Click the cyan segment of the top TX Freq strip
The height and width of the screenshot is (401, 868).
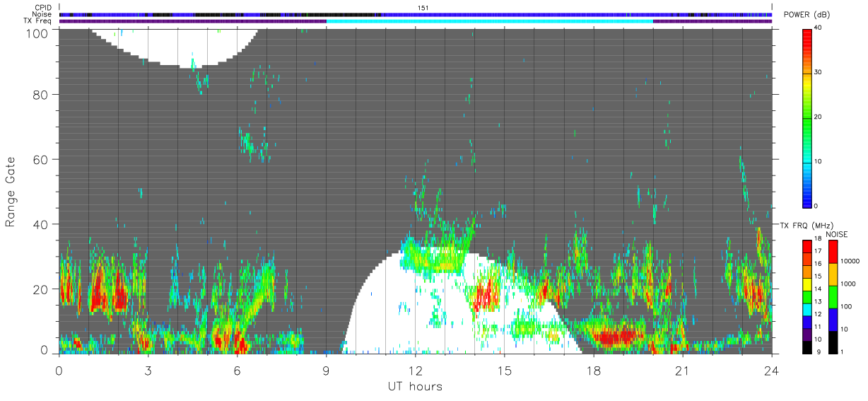point(489,21)
